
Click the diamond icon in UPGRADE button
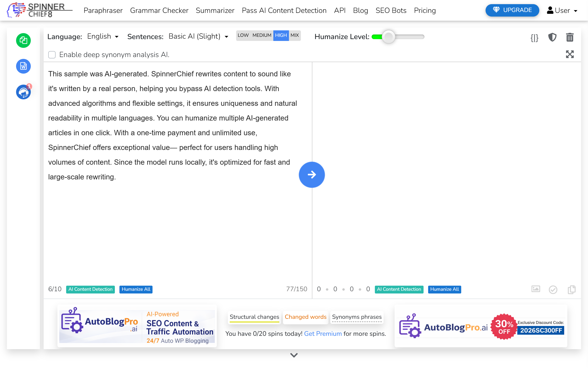(496, 10)
